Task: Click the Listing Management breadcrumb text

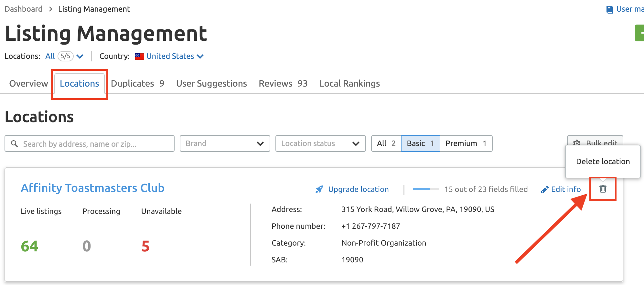Action: point(94,9)
